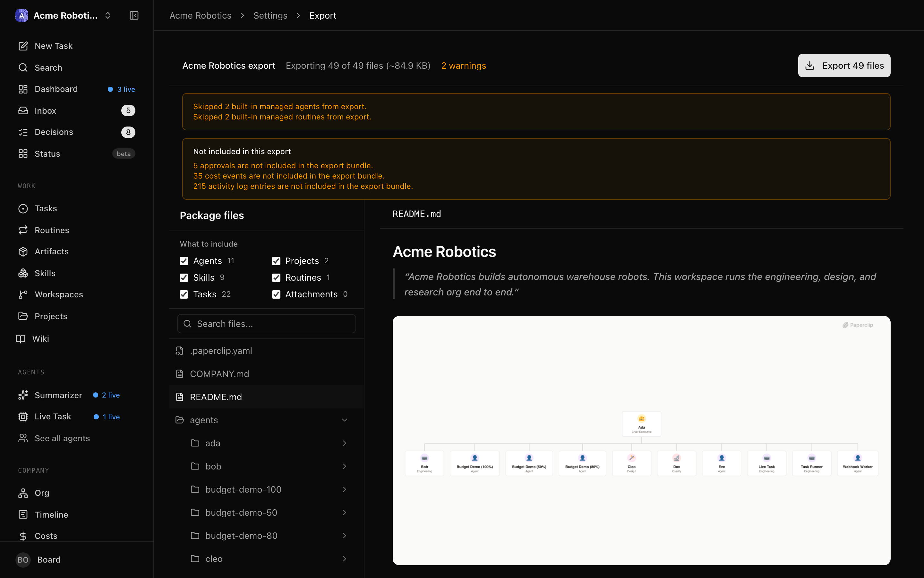Click the Status beta badge
This screenshot has height=578, width=924.
(x=124, y=154)
